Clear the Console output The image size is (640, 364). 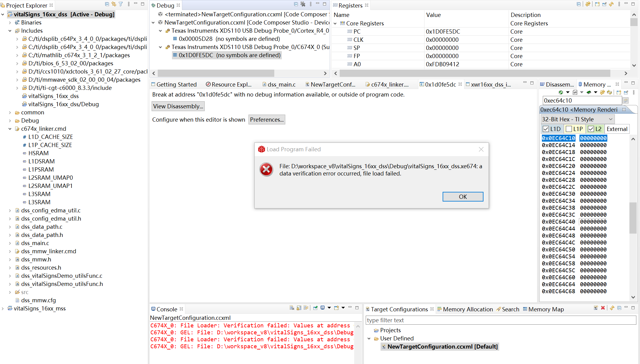[x=292, y=308]
